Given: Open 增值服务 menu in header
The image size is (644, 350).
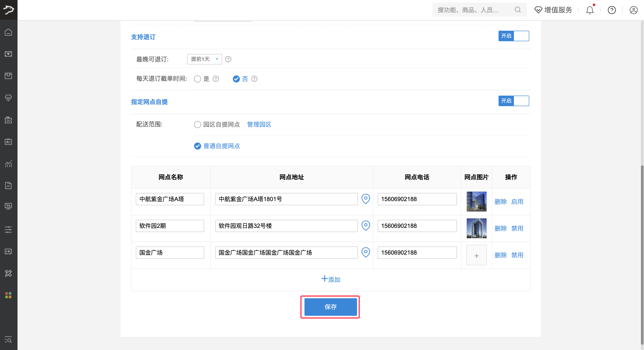Looking at the screenshot, I should [x=553, y=10].
